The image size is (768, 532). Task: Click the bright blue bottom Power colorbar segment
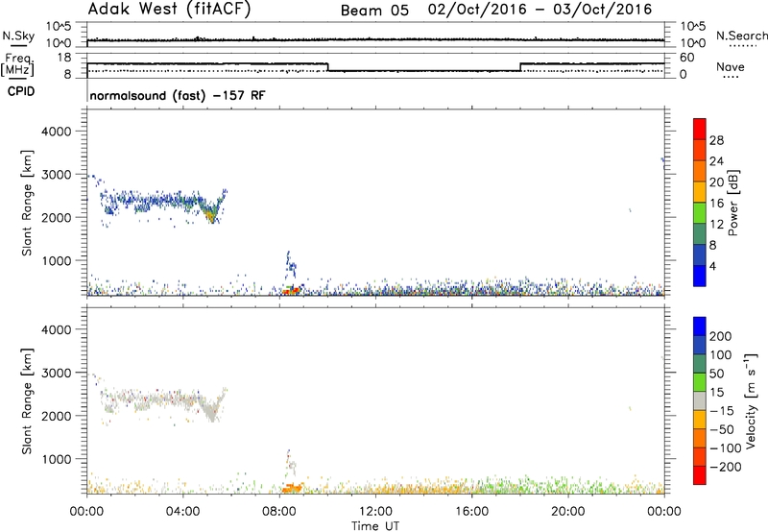(x=700, y=276)
